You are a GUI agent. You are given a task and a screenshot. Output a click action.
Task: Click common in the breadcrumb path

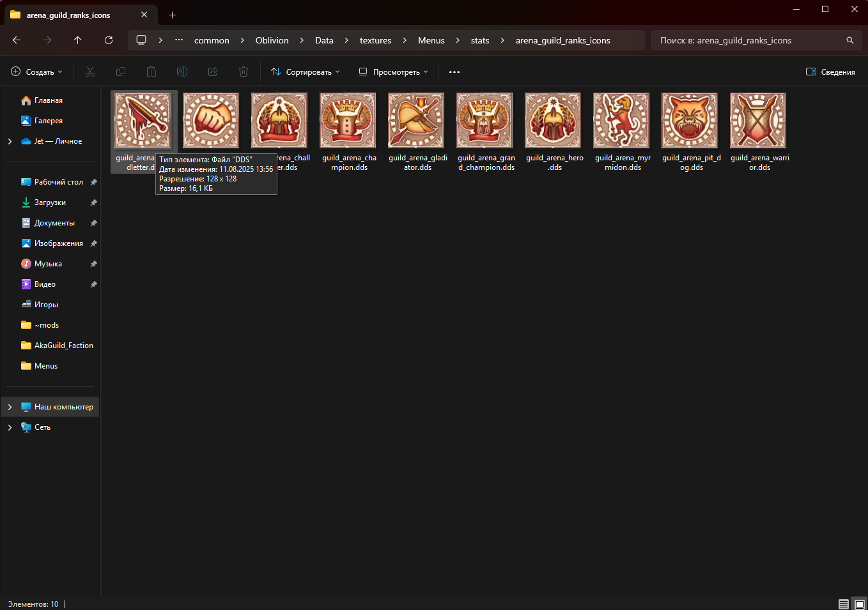click(212, 40)
